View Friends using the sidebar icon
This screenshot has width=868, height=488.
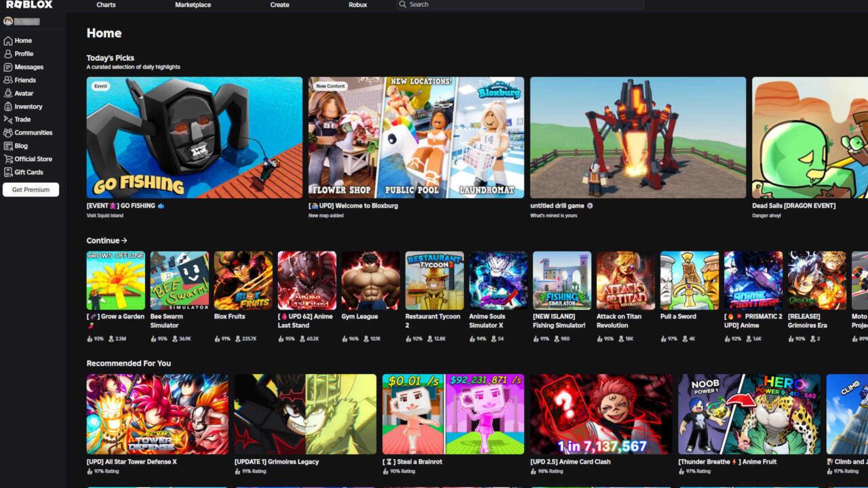point(9,80)
